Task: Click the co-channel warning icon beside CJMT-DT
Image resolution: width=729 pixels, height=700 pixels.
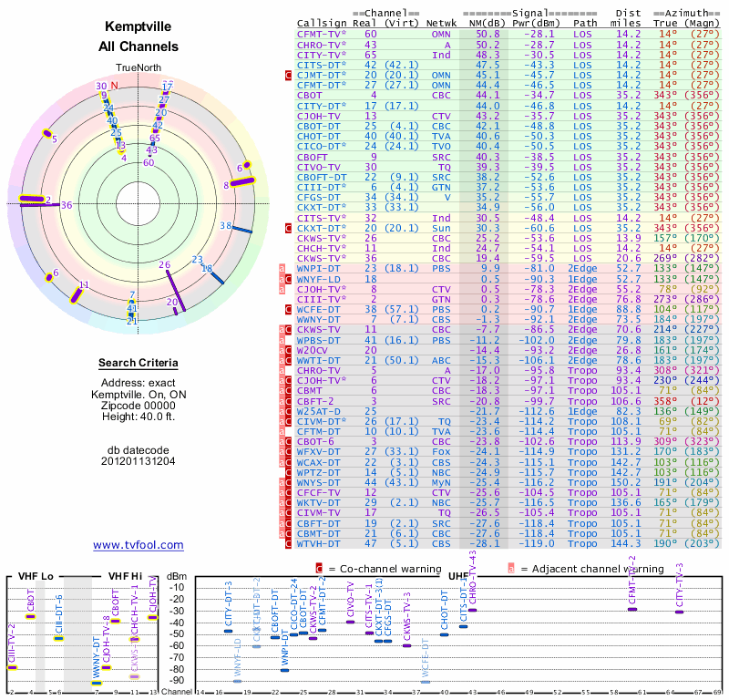Action: pyautogui.click(x=289, y=75)
